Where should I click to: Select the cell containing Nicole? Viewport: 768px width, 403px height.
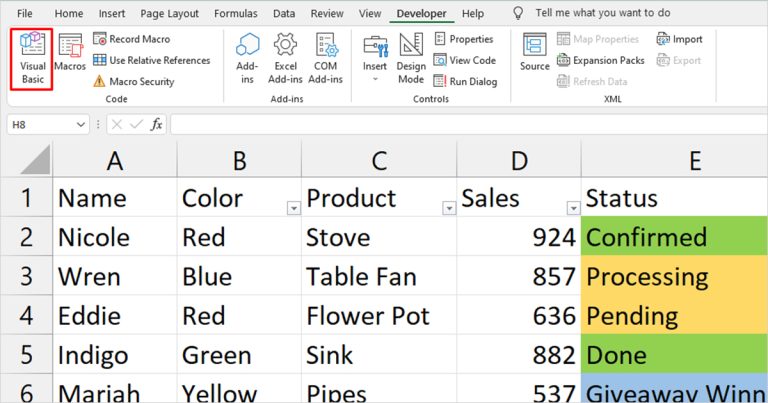(x=115, y=237)
